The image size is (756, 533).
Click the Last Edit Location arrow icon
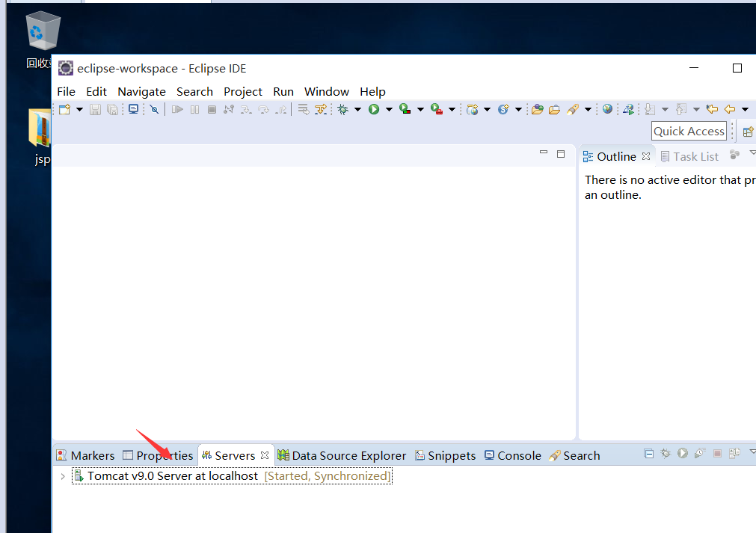point(712,109)
